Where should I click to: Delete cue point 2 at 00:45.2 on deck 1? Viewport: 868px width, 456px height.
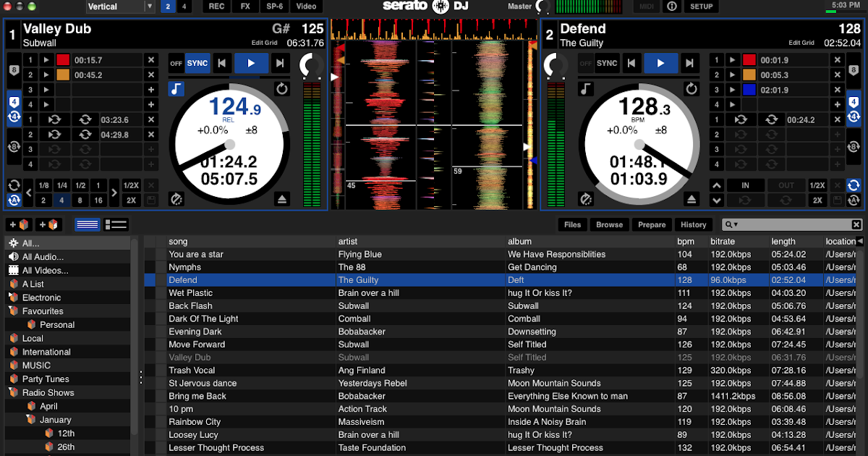(151, 75)
